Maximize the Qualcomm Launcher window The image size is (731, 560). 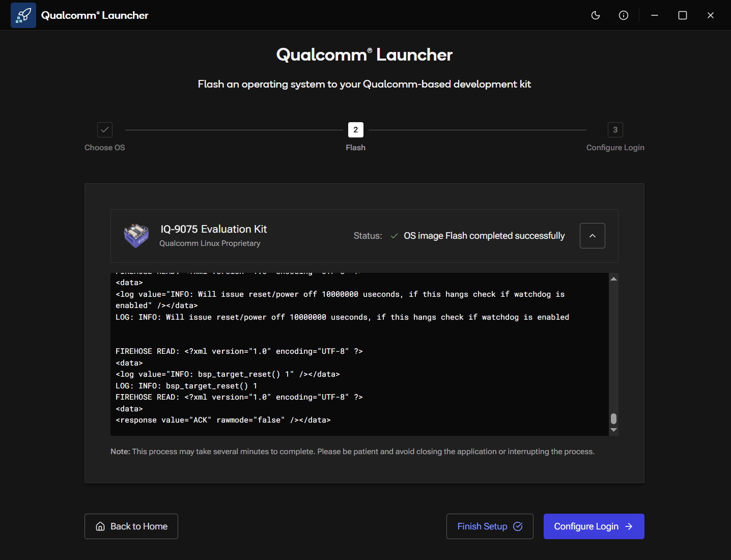(683, 15)
